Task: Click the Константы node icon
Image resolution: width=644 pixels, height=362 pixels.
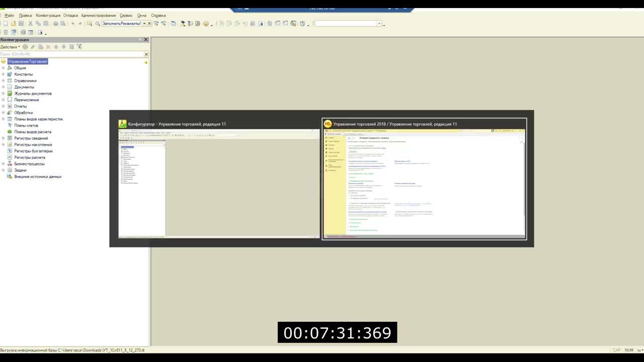Action: click(10, 74)
